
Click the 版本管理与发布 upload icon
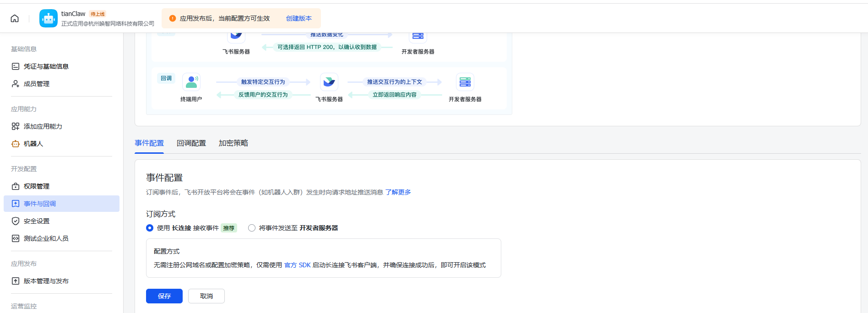click(x=16, y=281)
